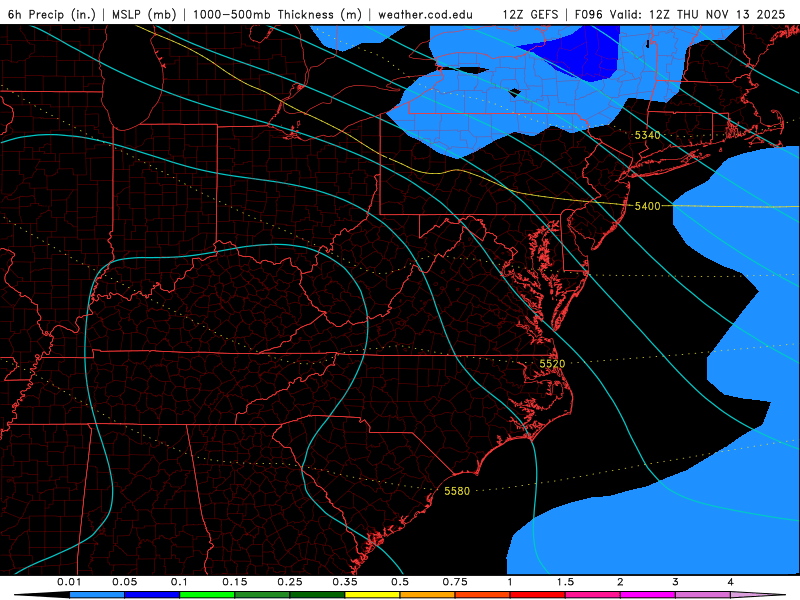Click the 0.15 legend value
This screenshot has height=600, width=800.
235,582
